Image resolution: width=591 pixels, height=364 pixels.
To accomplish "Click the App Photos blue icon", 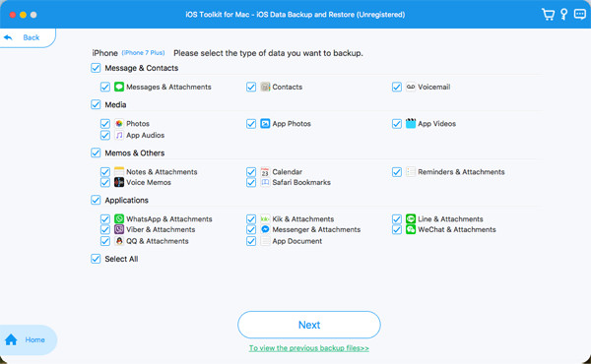I will [x=265, y=124].
